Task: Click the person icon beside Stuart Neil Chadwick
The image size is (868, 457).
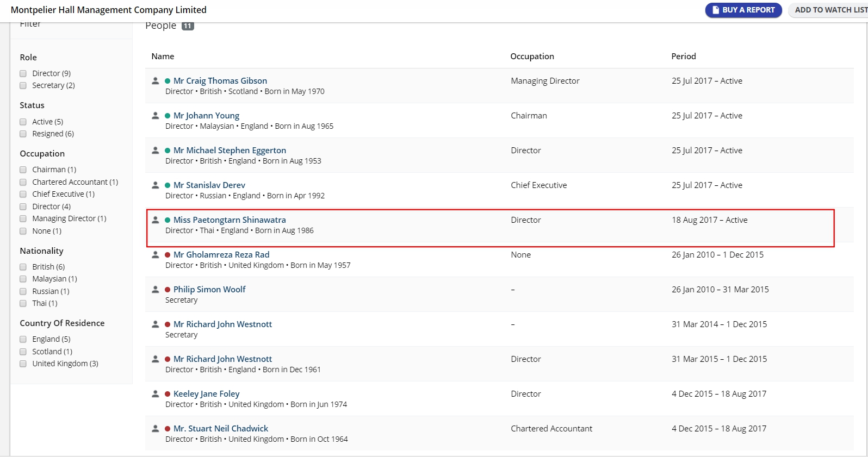Action: [155, 428]
